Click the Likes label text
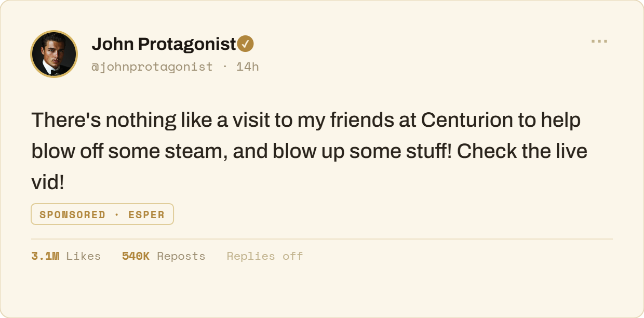This screenshot has width=644, height=318. click(84, 256)
